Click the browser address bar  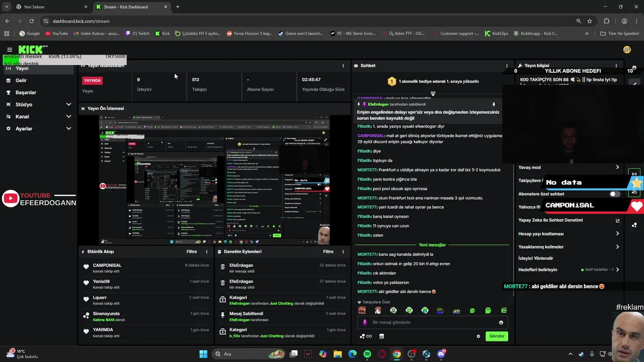click(312, 21)
